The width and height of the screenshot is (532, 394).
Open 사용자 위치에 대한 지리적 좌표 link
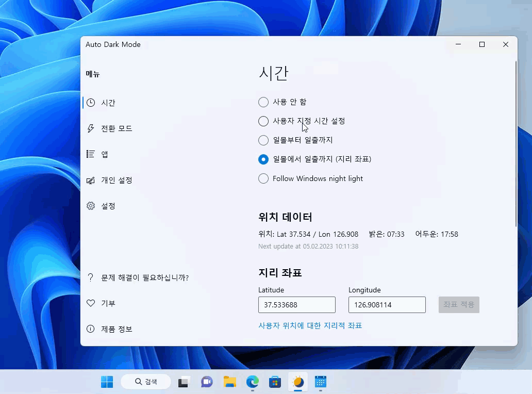(310, 325)
